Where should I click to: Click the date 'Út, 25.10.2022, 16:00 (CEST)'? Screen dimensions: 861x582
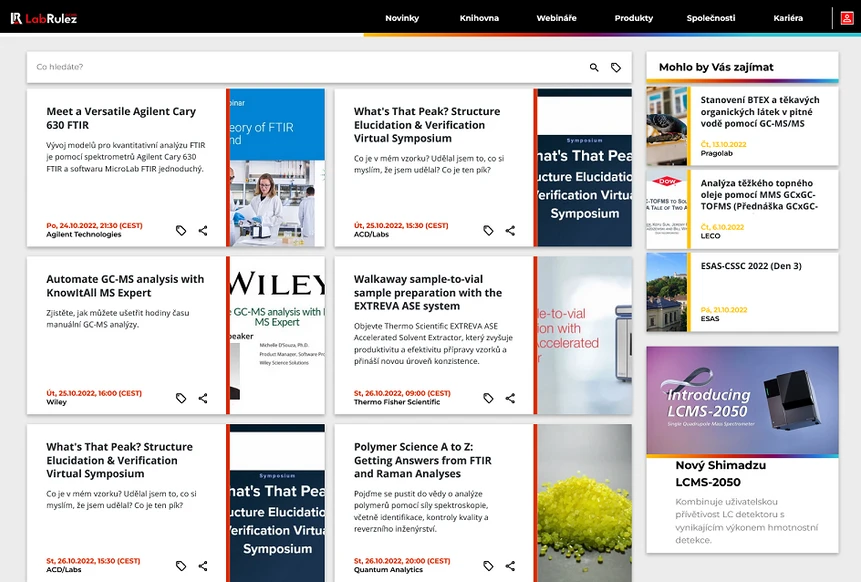click(x=94, y=393)
